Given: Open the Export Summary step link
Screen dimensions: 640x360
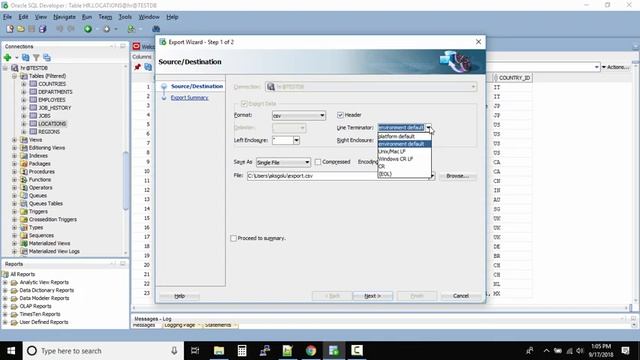Looking at the screenshot, I should click(189, 98).
